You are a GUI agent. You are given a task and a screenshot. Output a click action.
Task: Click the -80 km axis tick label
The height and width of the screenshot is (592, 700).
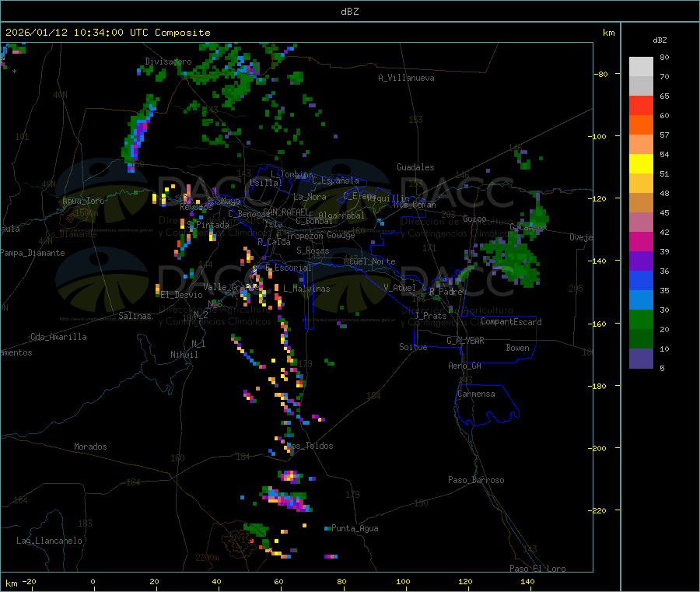pyautogui.click(x=601, y=74)
